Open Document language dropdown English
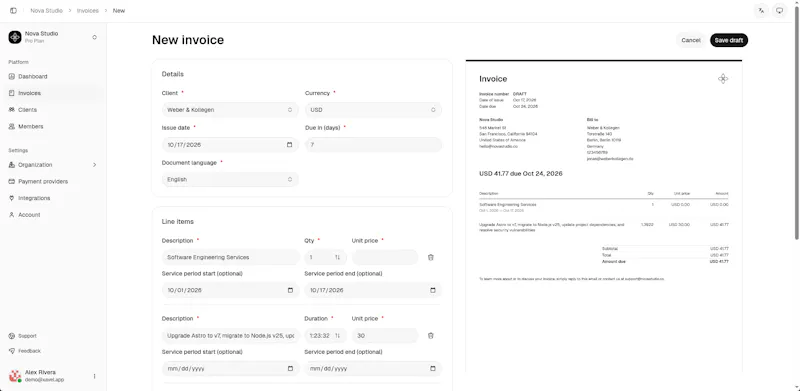800x391 pixels. click(230, 180)
